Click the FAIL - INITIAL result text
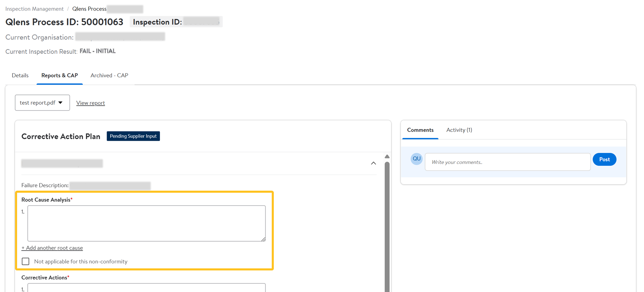The image size is (644, 292). [x=97, y=51]
